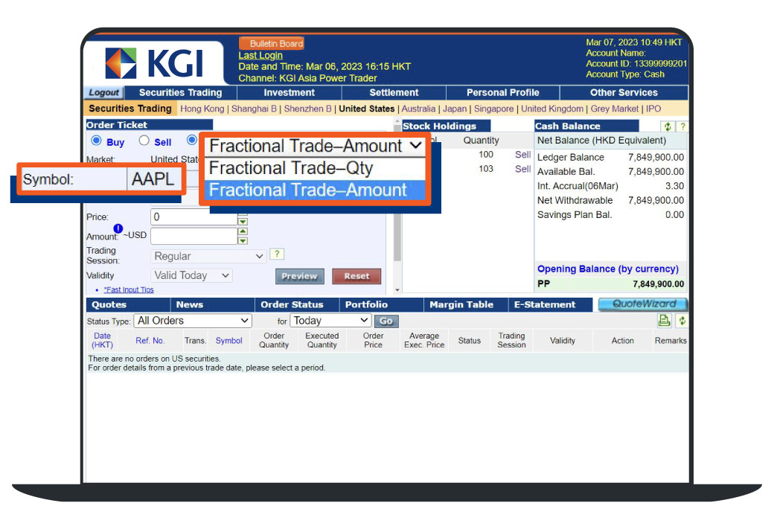
Task: Click the Order Ticket vertical scrollbar
Action: tap(397, 238)
